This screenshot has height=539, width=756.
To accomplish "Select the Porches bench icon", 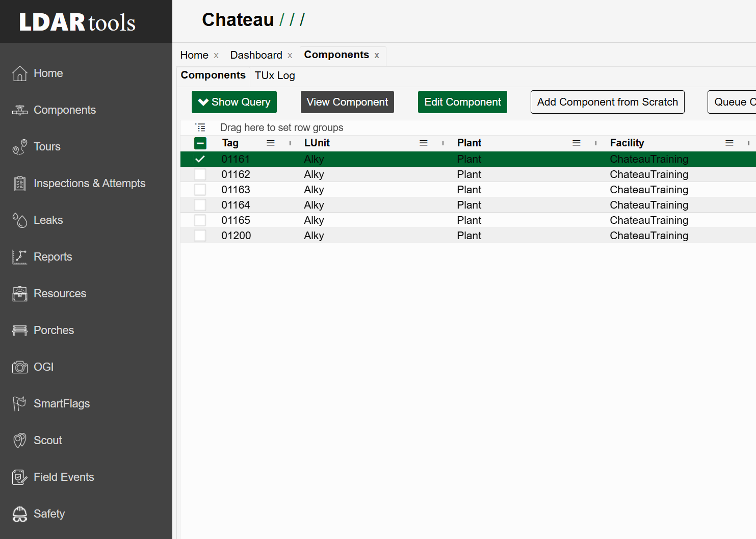I will [19, 330].
